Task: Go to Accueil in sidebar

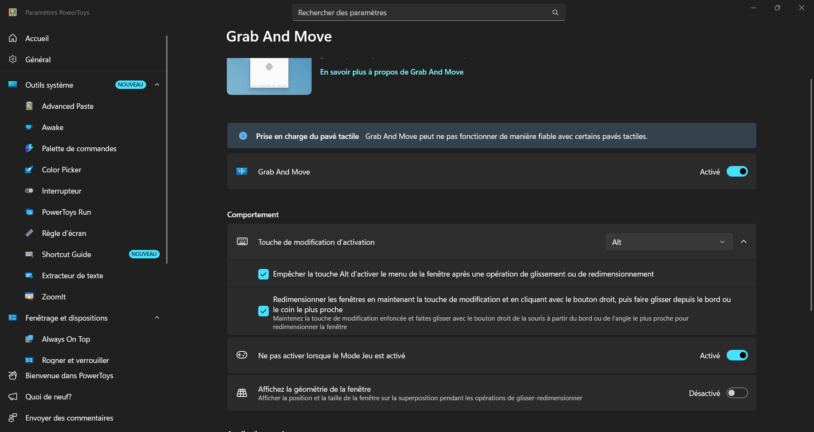Action: 37,38
